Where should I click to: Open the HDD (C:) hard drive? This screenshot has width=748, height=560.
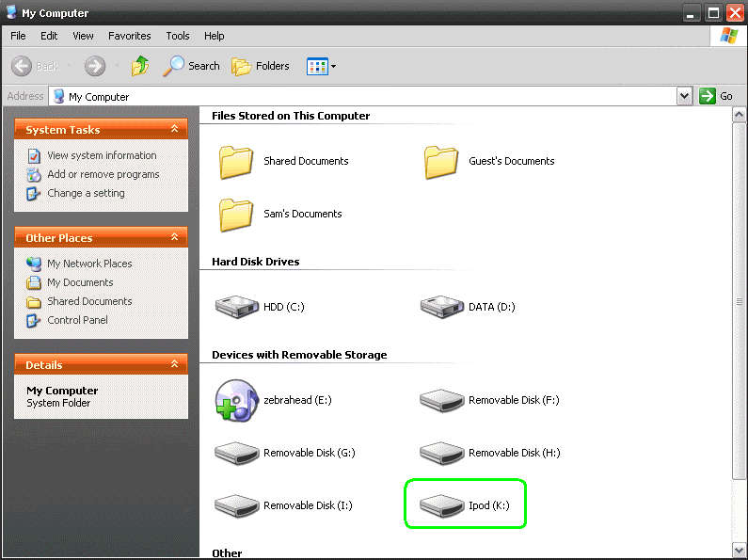(x=236, y=306)
